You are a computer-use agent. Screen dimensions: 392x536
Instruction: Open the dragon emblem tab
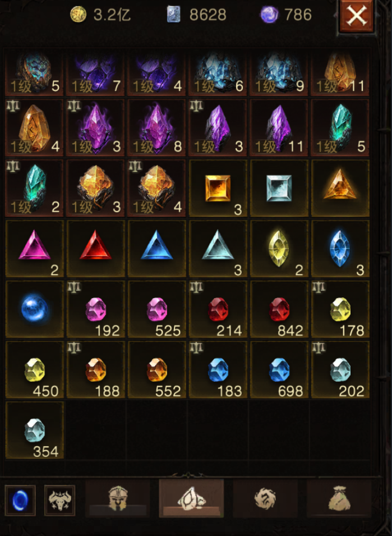[x=265, y=498]
